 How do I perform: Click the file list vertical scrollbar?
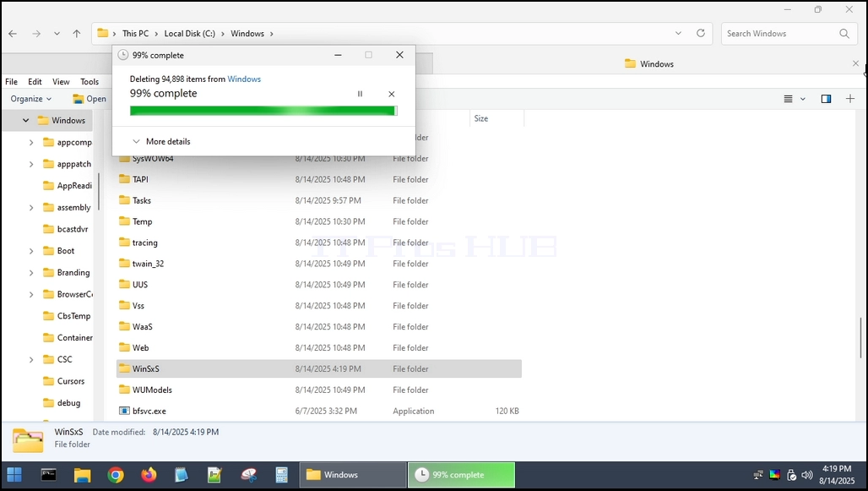(860, 338)
